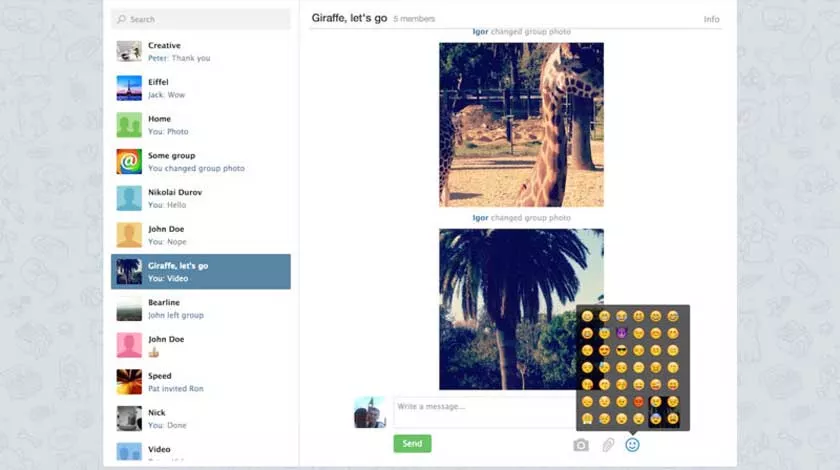Click the paperclip attach file icon
Image resolution: width=840 pixels, height=470 pixels.
click(x=608, y=445)
